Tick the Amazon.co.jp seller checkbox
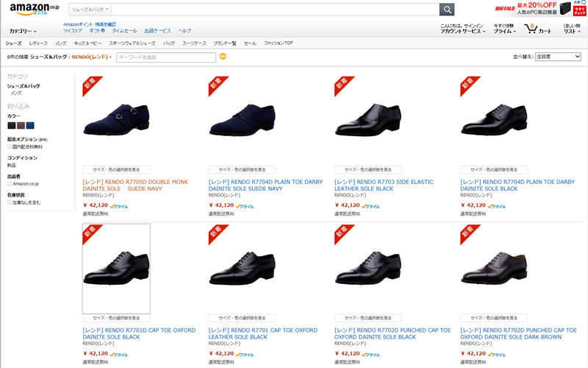This screenshot has width=588, height=368. 10,183
